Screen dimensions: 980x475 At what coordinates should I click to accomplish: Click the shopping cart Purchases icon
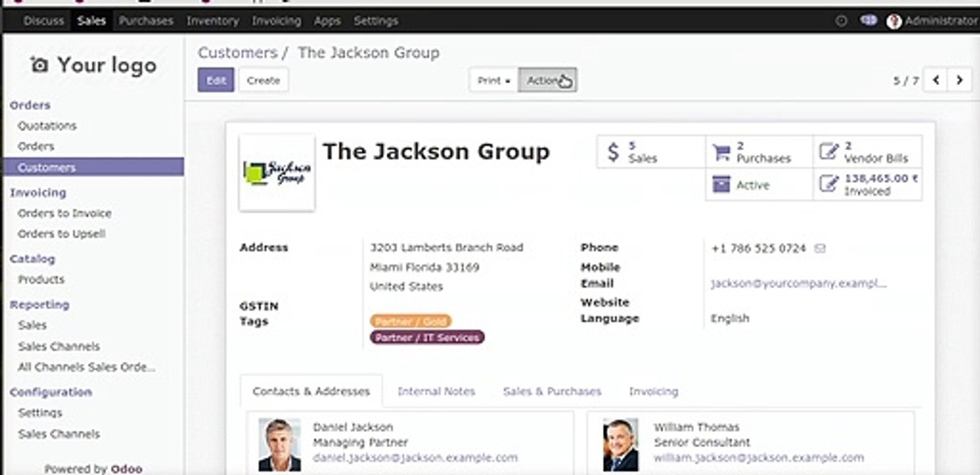coord(721,152)
